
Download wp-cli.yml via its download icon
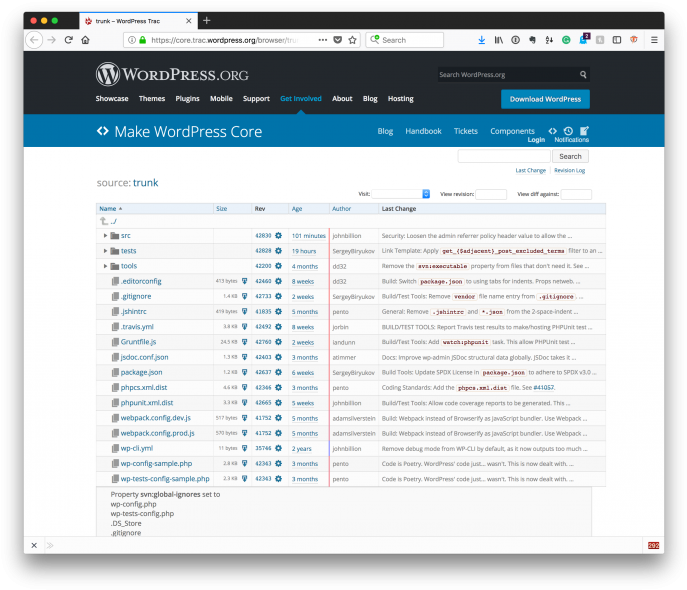(x=244, y=448)
